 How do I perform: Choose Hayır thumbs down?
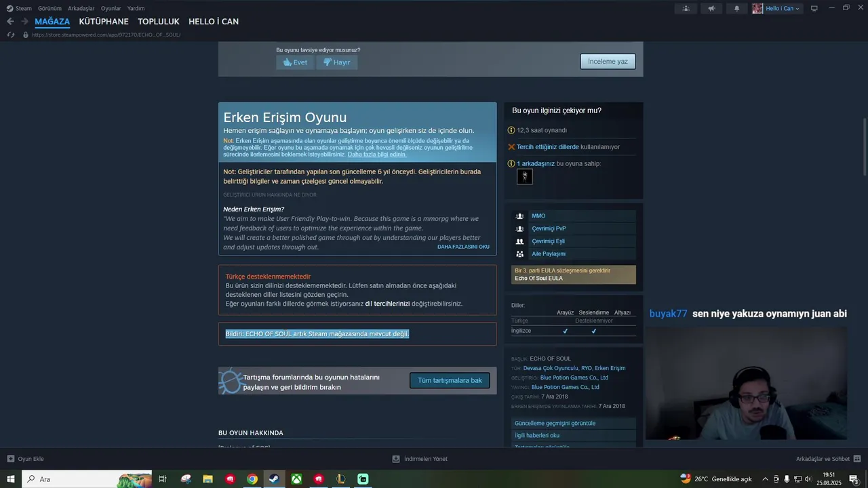point(337,62)
